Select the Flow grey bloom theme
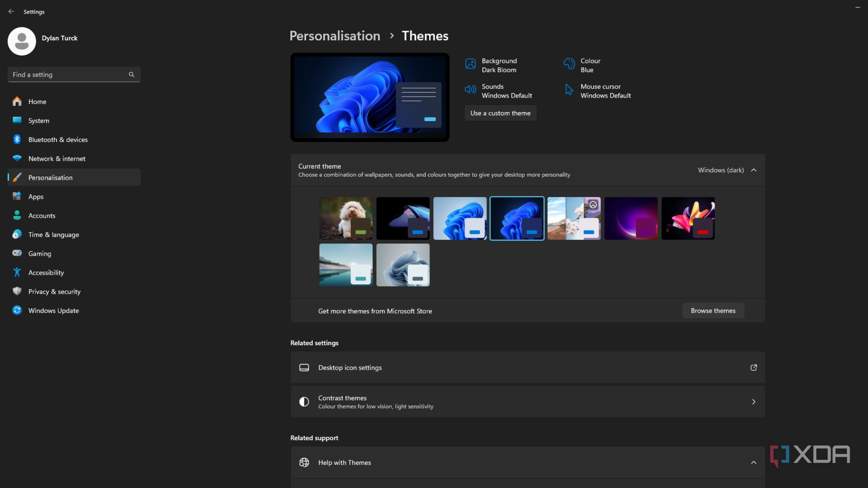The width and height of the screenshot is (868, 488). point(403,265)
